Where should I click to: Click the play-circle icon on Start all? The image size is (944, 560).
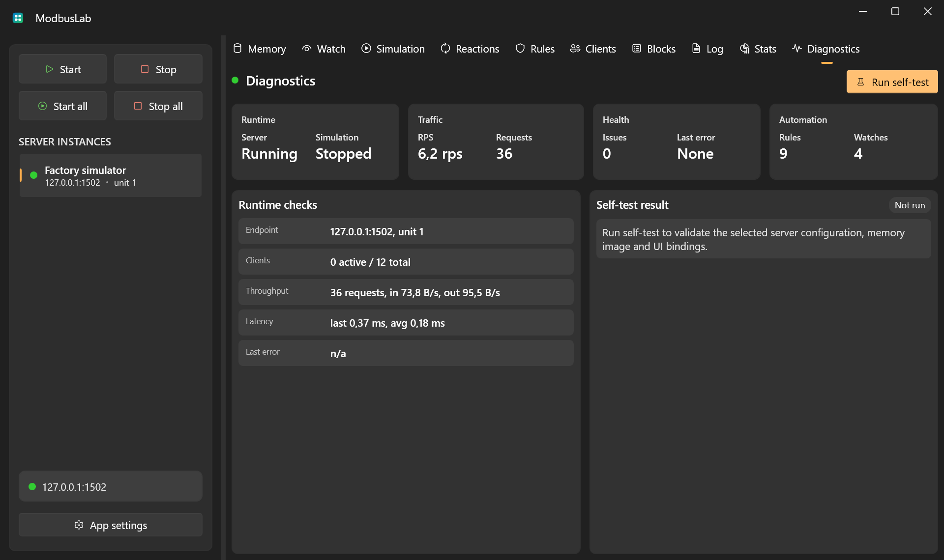coord(43,106)
